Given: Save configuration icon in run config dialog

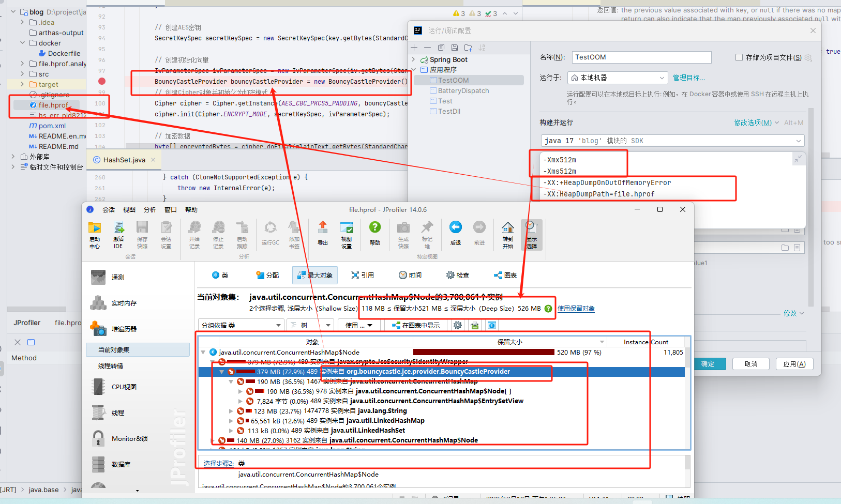Looking at the screenshot, I should pyautogui.click(x=455, y=48).
